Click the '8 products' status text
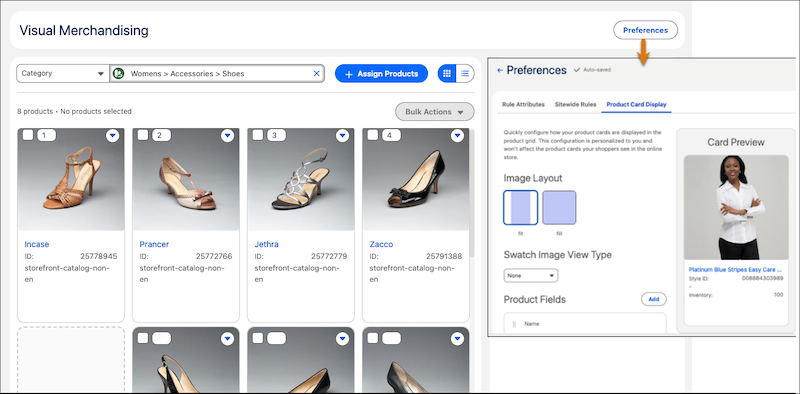The image size is (800, 394). (35, 111)
